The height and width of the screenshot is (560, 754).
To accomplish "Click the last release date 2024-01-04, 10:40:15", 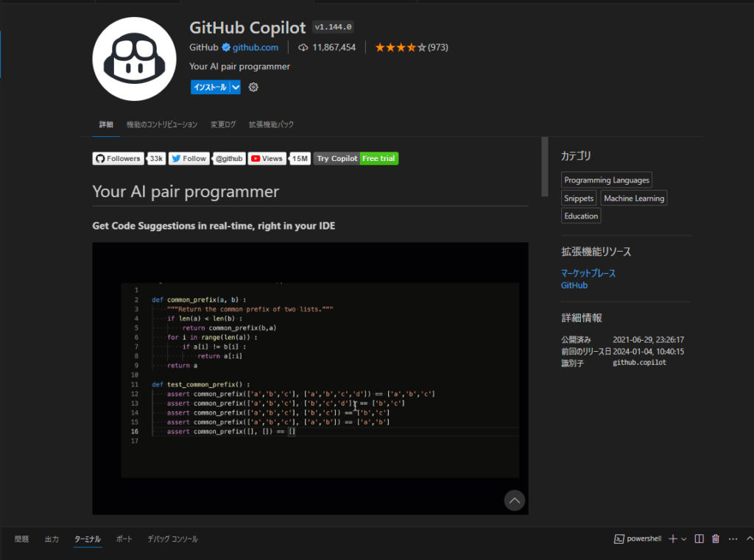I will (648, 352).
